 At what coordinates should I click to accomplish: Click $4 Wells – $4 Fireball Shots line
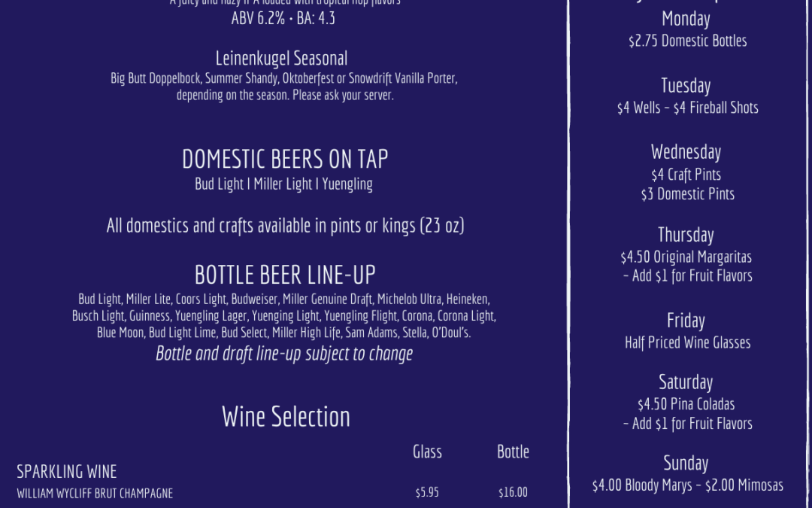[x=688, y=108]
